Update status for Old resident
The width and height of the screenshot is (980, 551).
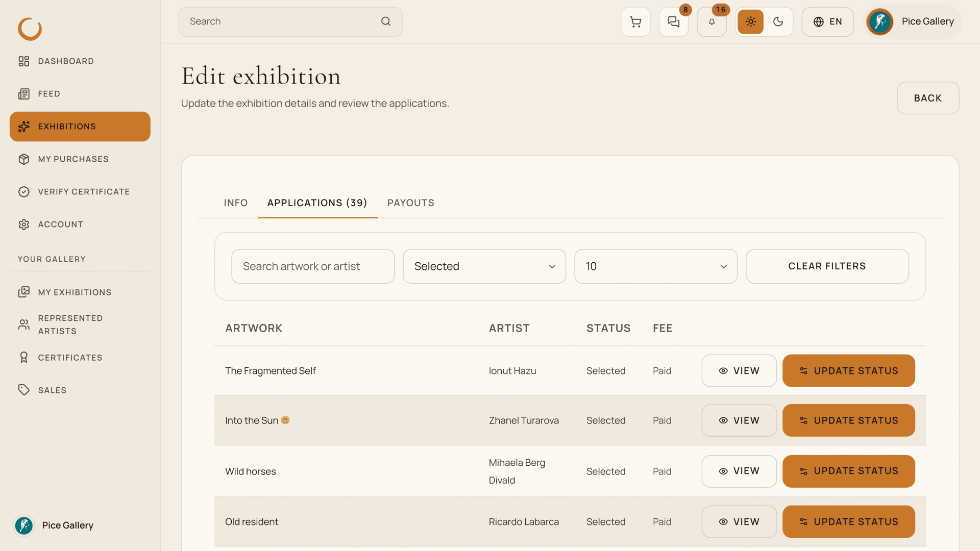(x=848, y=521)
